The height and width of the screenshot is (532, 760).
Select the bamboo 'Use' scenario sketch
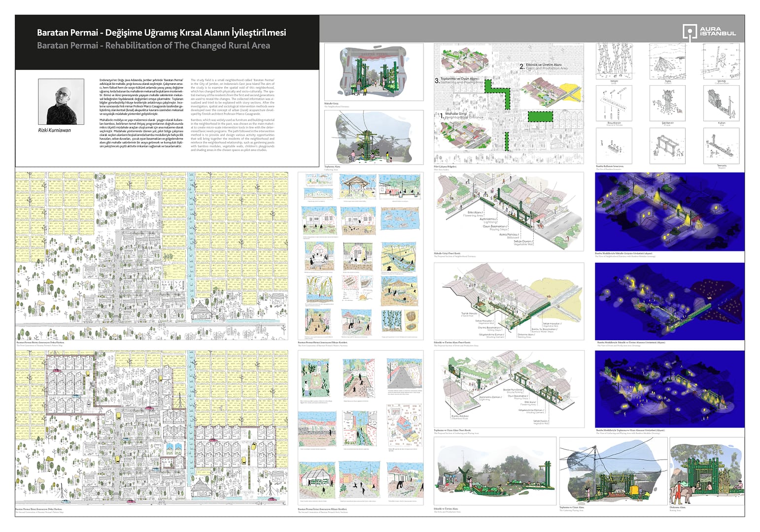[x=721, y=104]
